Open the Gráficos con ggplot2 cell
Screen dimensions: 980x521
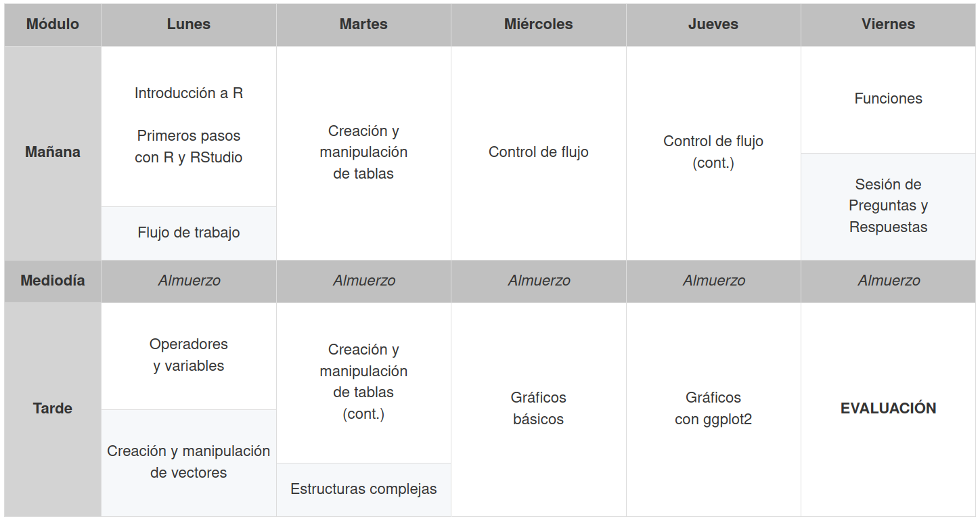coord(713,409)
